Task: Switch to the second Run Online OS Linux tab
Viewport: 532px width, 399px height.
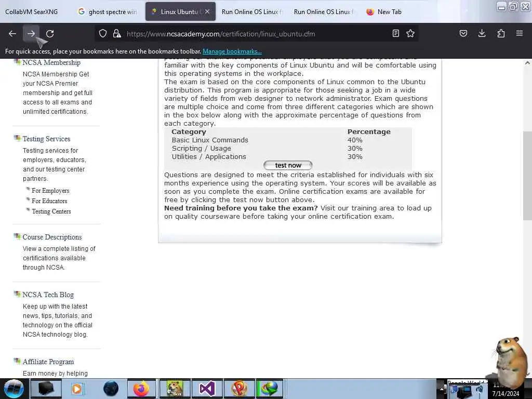Action: (x=324, y=11)
